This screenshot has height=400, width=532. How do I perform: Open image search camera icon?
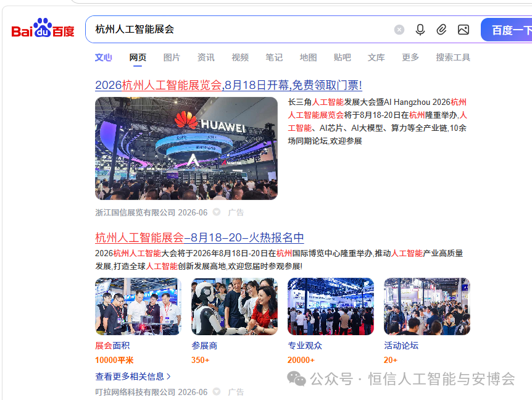[x=463, y=30]
